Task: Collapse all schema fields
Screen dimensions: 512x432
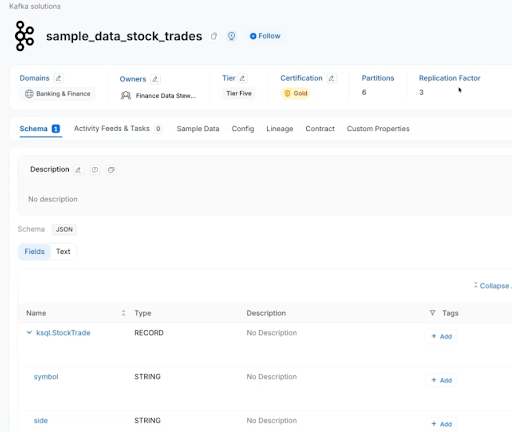Action: [x=493, y=286]
